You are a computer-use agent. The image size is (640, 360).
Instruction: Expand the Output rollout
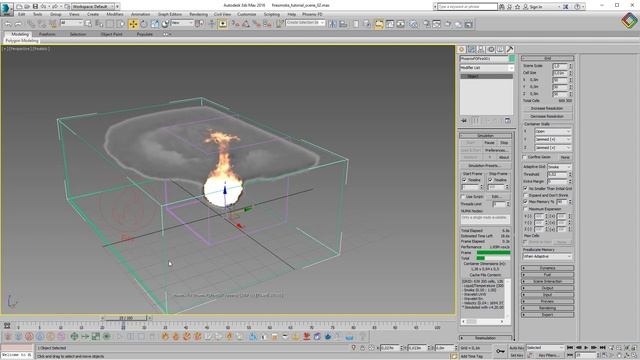(547, 288)
